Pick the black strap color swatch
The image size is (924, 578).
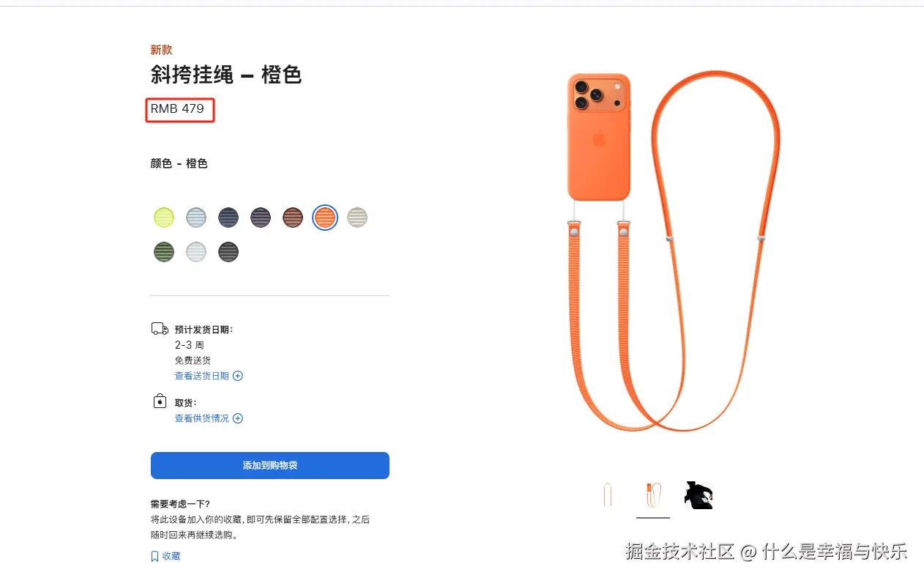(228, 252)
